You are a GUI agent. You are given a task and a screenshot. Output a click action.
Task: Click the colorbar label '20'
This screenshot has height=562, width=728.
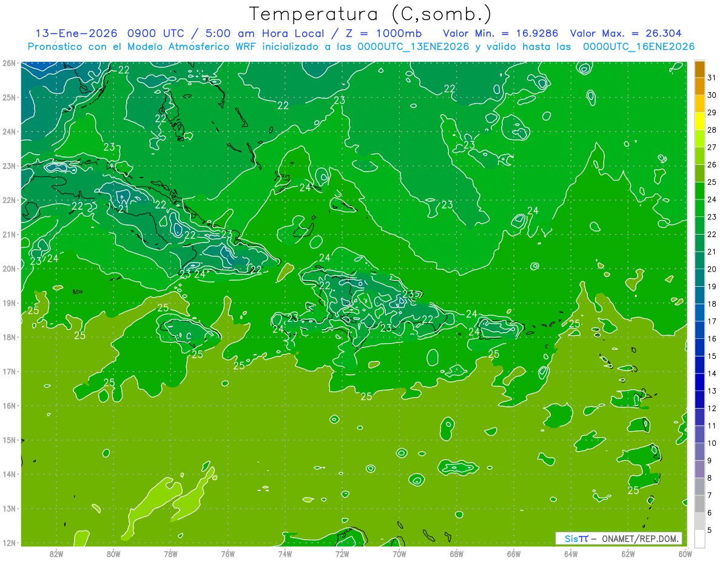(x=712, y=269)
